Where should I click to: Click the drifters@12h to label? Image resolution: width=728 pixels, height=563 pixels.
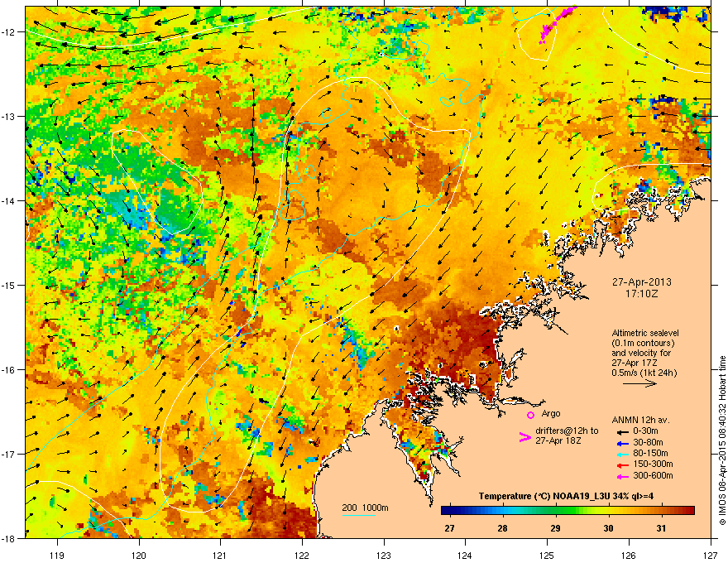click(567, 431)
